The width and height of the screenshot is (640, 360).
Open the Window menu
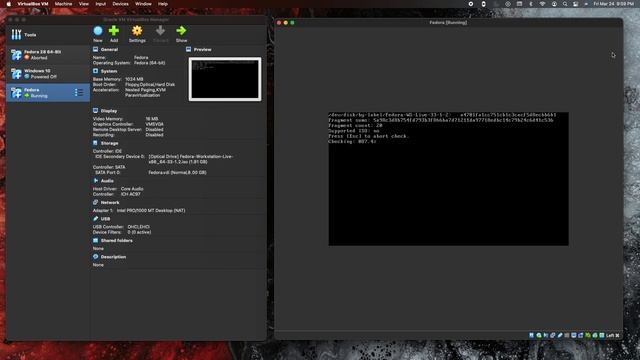(x=143, y=4)
